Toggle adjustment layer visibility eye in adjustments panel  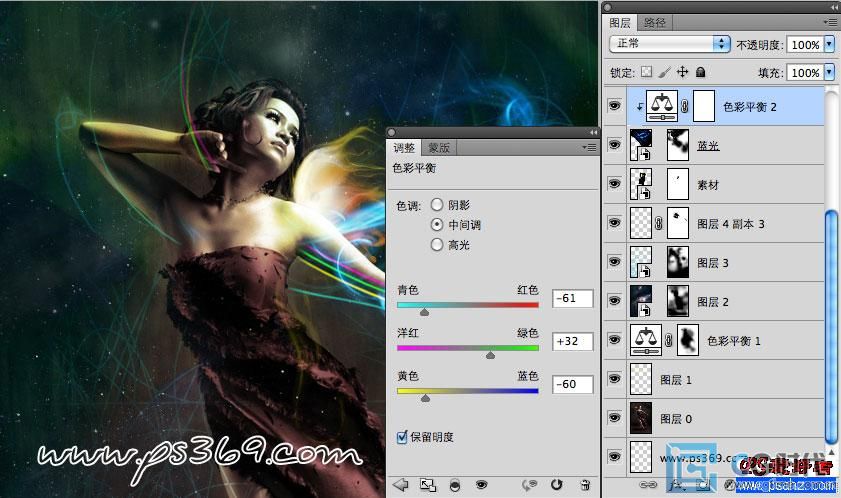482,485
